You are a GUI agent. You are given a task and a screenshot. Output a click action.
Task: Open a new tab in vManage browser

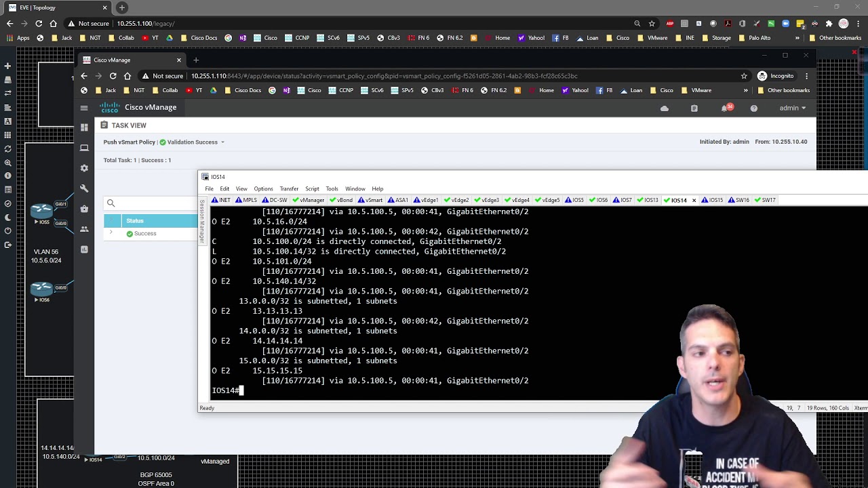tap(196, 60)
